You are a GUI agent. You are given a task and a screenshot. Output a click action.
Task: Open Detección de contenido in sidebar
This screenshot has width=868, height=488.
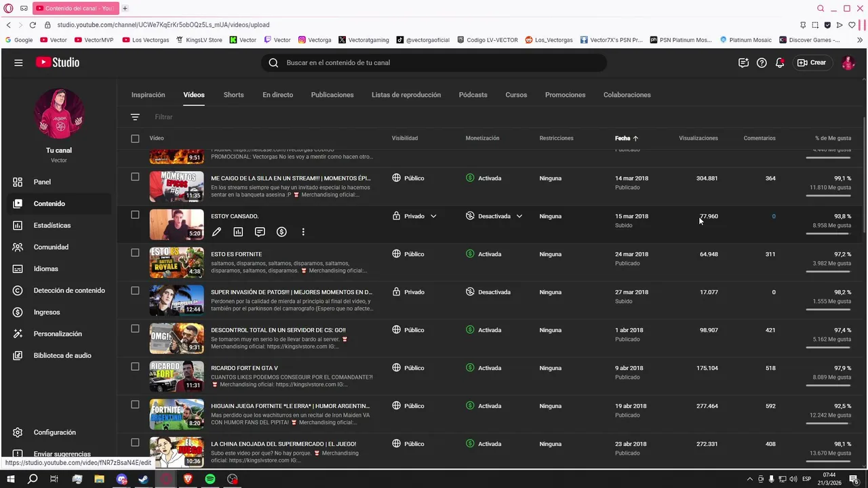[x=58, y=290]
